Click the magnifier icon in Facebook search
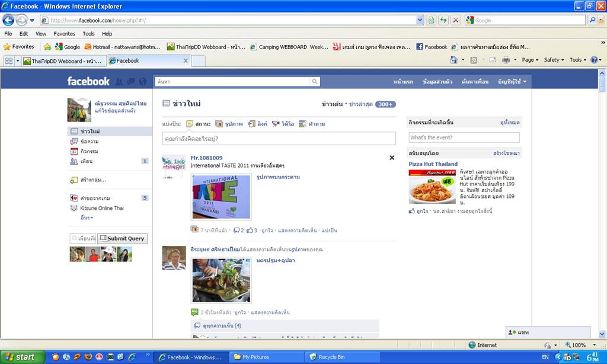The width and height of the screenshot is (607, 364). [315, 81]
